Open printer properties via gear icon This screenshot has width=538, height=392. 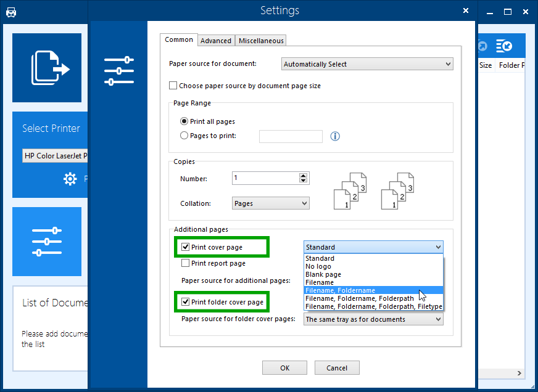pos(70,179)
